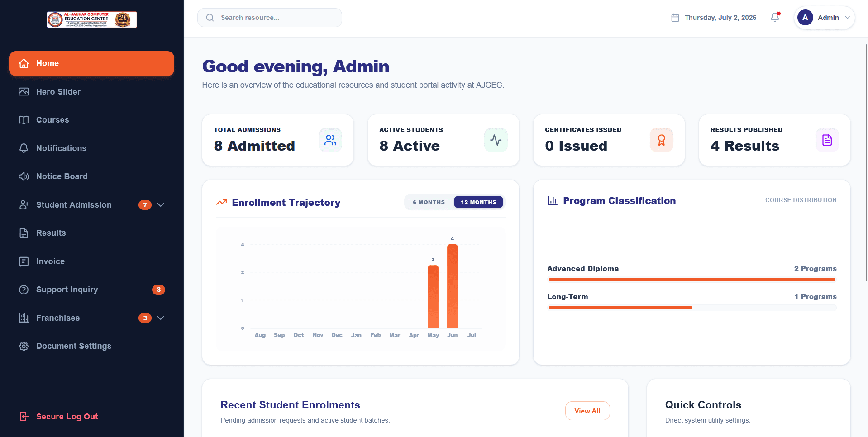Viewport: 868px width, 437px height.
Task: Open the Admin account dropdown arrow
Action: click(x=848, y=18)
